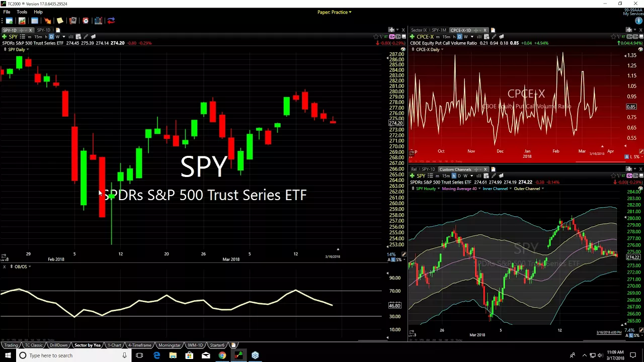The height and width of the screenshot is (362, 644).
Task: Click the orange down-arrow scan icon
Action: pyautogui.click(x=48, y=21)
